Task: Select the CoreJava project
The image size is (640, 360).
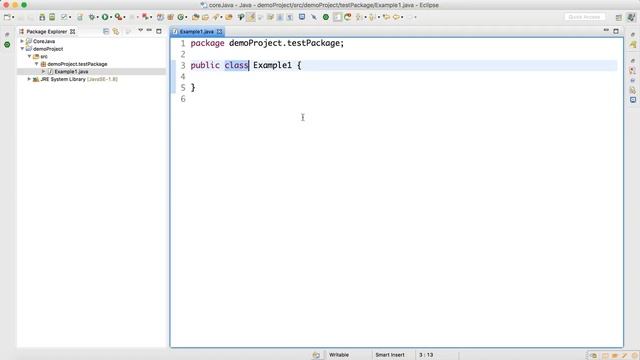Action: point(44,41)
